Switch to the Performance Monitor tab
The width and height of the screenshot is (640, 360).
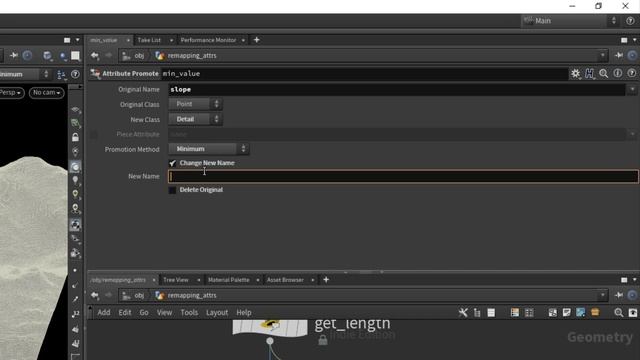(x=209, y=40)
